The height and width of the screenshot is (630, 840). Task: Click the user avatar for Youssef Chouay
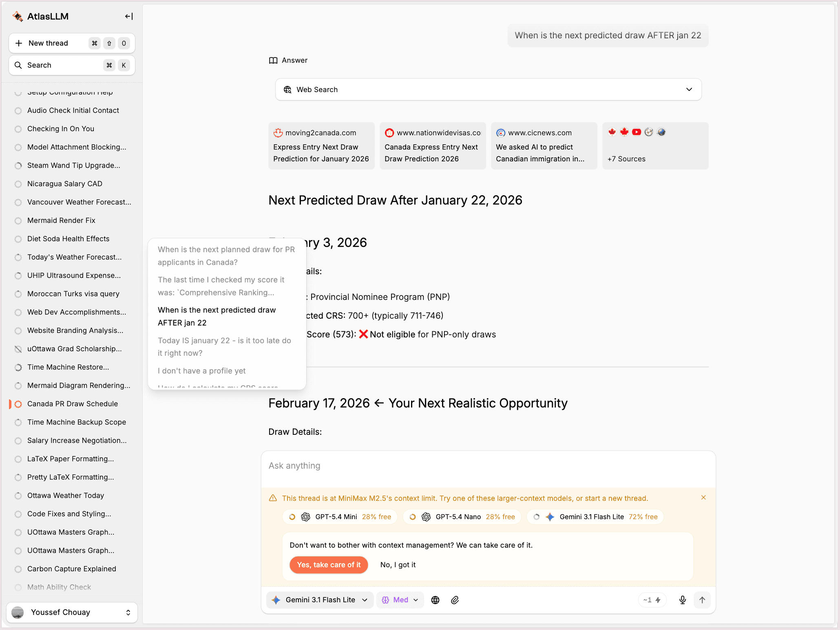18,612
